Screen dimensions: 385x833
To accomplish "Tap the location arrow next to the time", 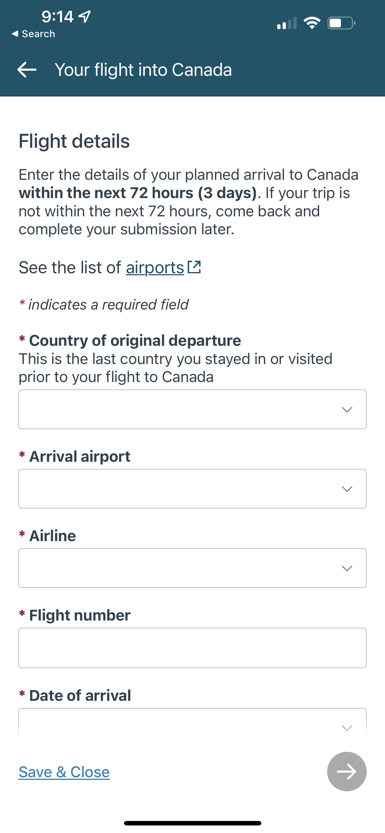I will [x=84, y=17].
